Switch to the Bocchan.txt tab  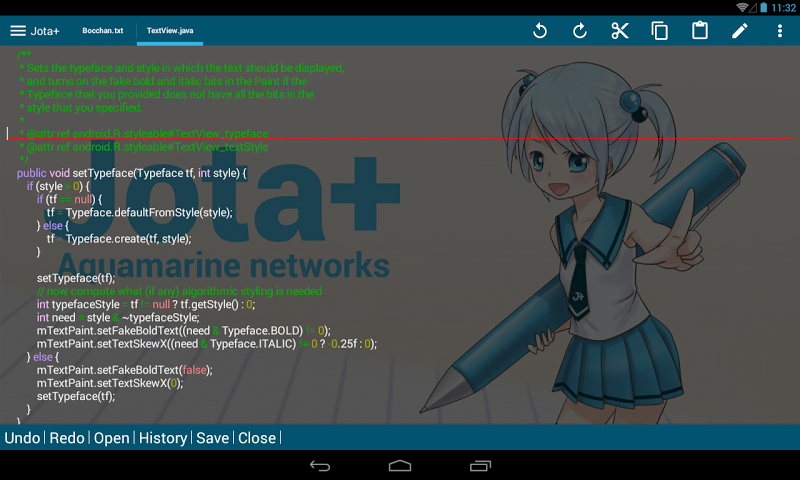tap(103, 31)
